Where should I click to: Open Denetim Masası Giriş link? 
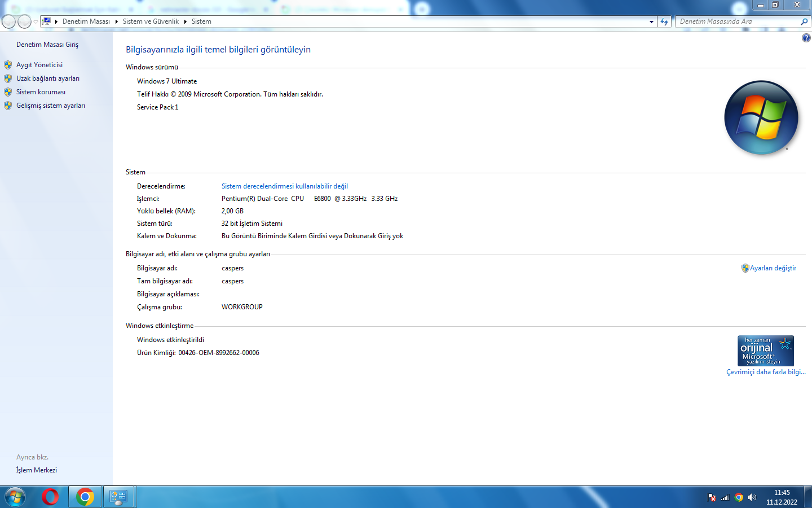[x=47, y=45]
